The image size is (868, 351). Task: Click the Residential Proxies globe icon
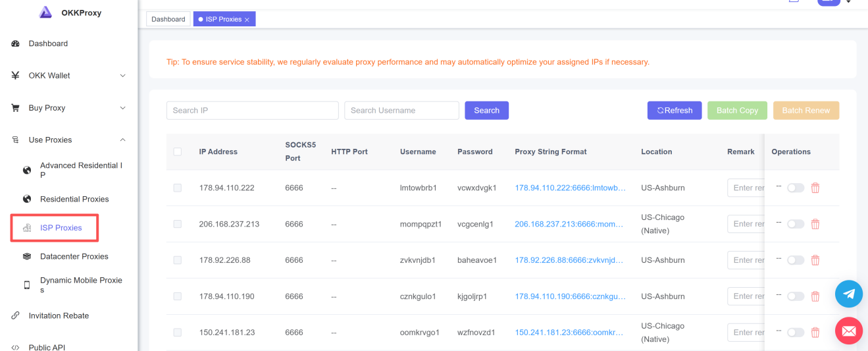tap(27, 199)
